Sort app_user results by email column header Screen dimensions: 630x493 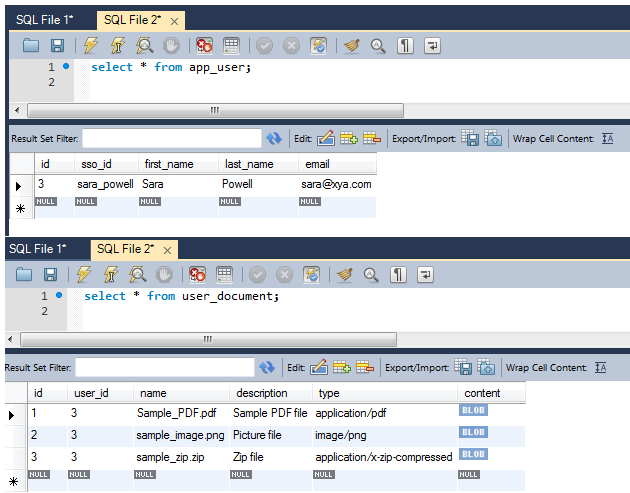coord(338,164)
